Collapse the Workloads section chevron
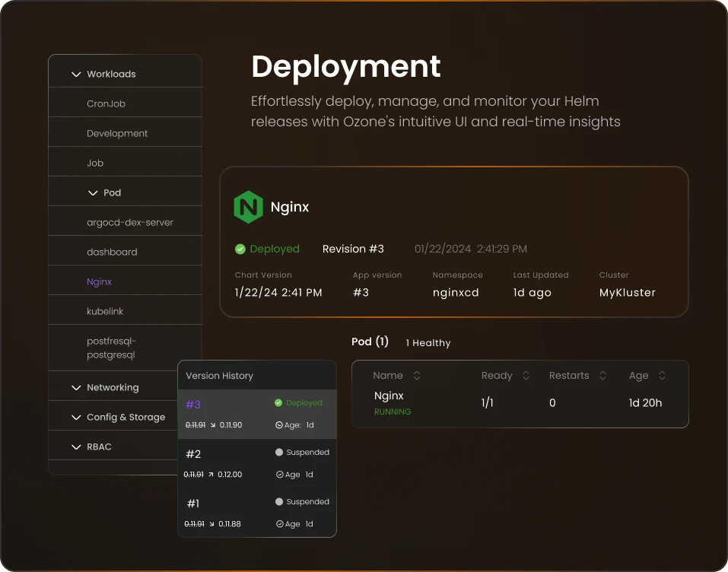This screenshot has width=728, height=572. point(75,75)
